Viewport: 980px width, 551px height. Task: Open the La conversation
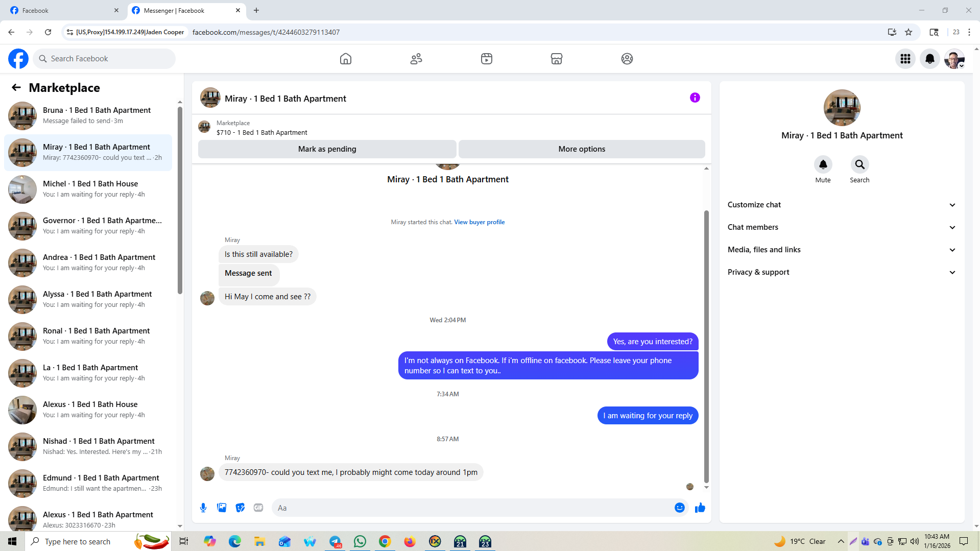point(88,373)
